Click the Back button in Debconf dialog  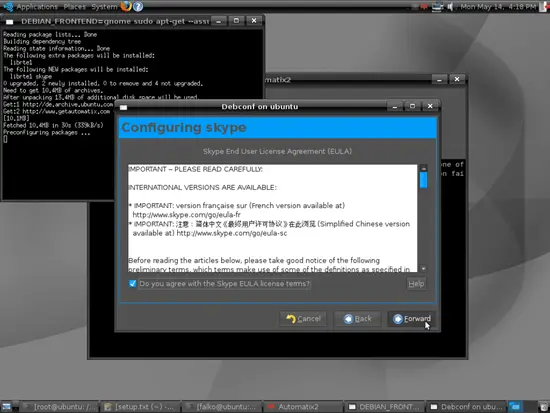tap(357, 319)
